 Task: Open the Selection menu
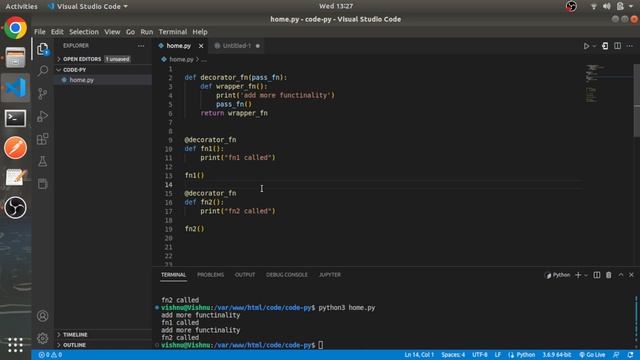tap(84, 32)
